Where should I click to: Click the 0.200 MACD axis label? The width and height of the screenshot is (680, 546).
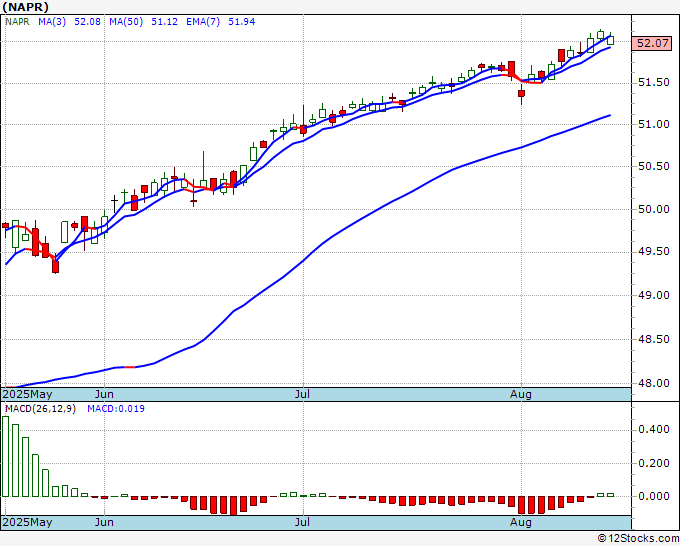(654, 463)
